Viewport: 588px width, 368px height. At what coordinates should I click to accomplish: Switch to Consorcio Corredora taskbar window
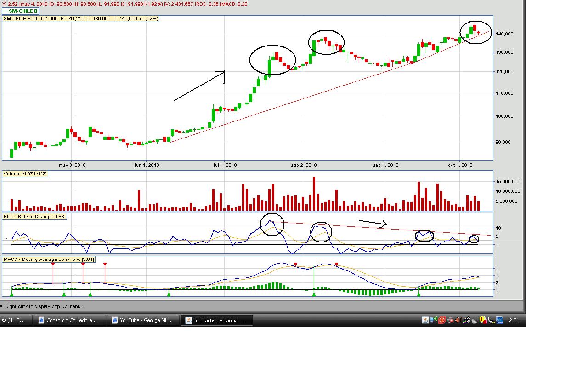70,320
